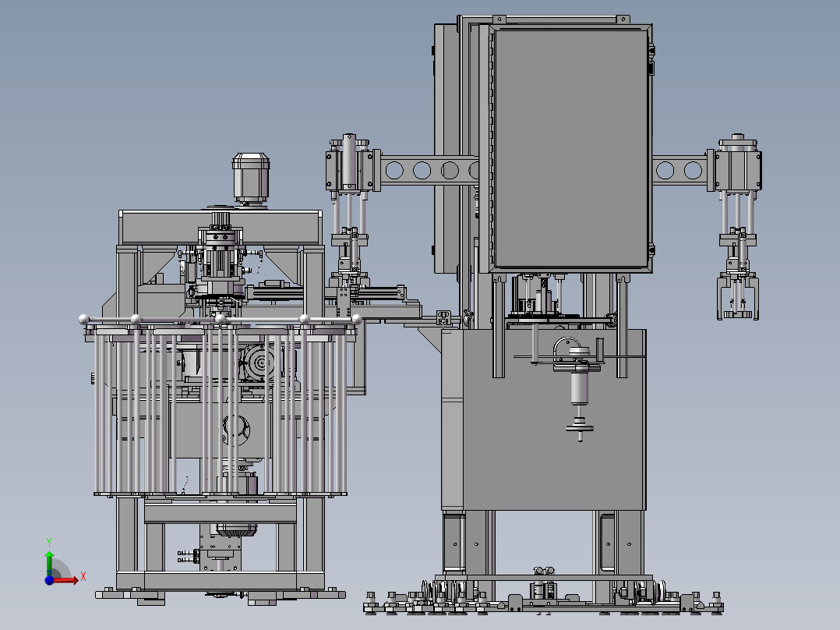The width and height of the screenshot is (840, 630).
Task: Select the lower cabinet body of the right machine
Action: [544, 419]
